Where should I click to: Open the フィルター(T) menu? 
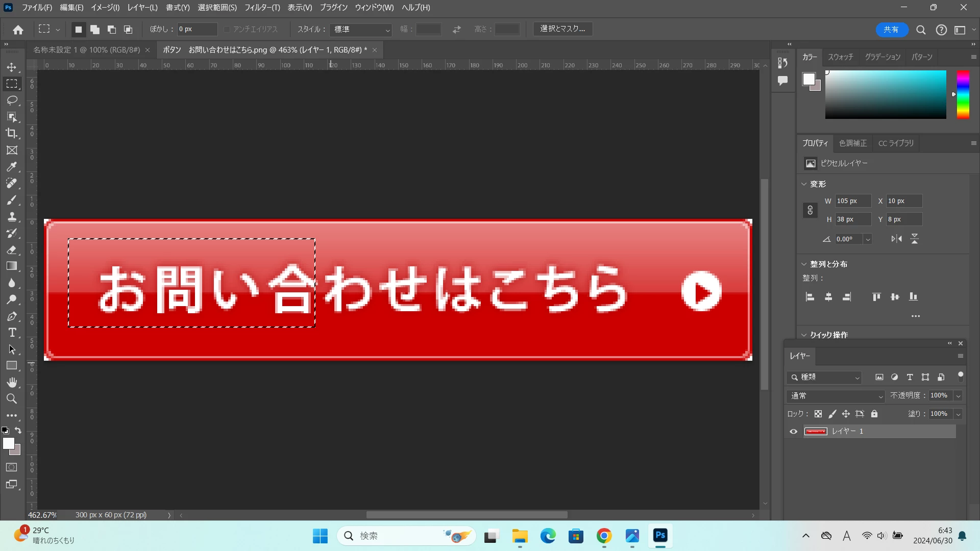pos(262,8)
